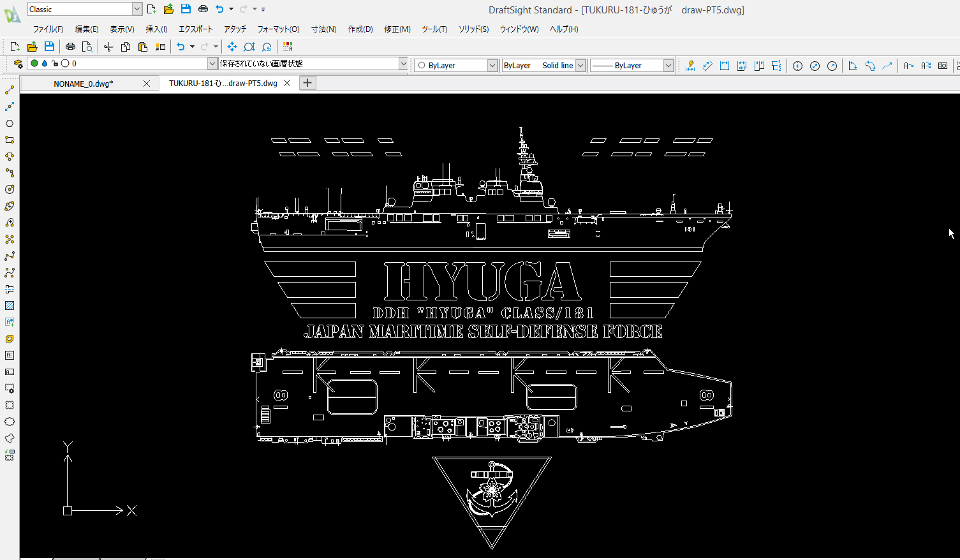Open the ByLayer line weight dropdown
This screenshot has height=560, width=960.
(x=668, y=65)
